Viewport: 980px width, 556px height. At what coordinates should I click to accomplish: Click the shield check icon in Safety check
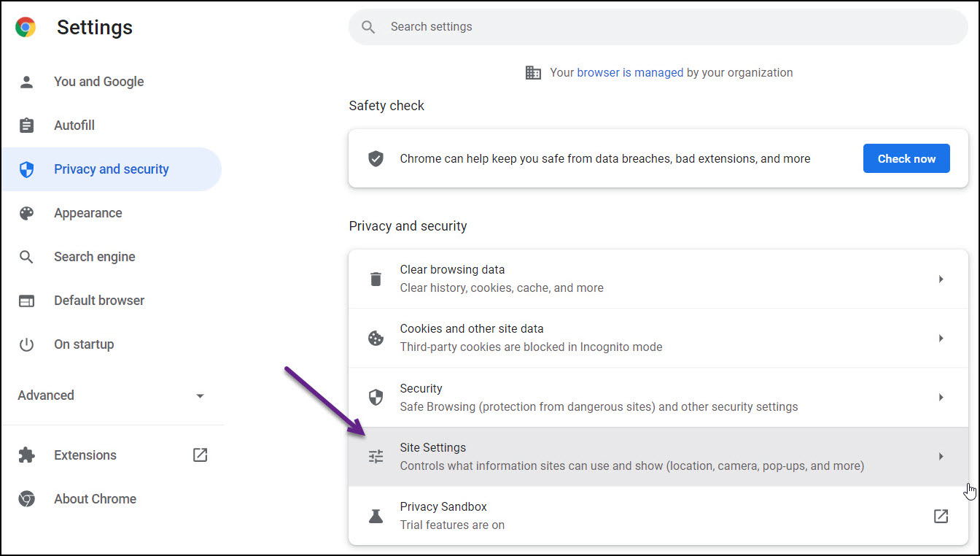click(x=376, y=158)
